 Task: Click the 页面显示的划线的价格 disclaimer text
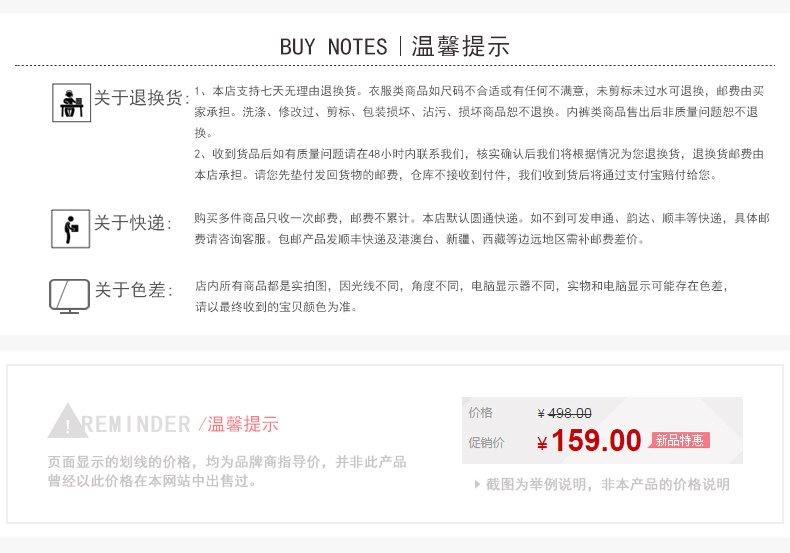tap(227, 471)
